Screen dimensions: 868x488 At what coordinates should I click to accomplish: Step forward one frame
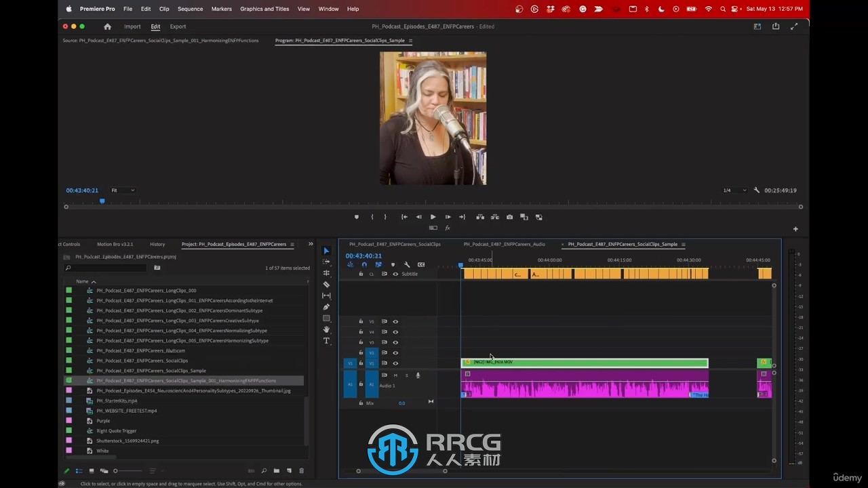(x=448, y=217)
